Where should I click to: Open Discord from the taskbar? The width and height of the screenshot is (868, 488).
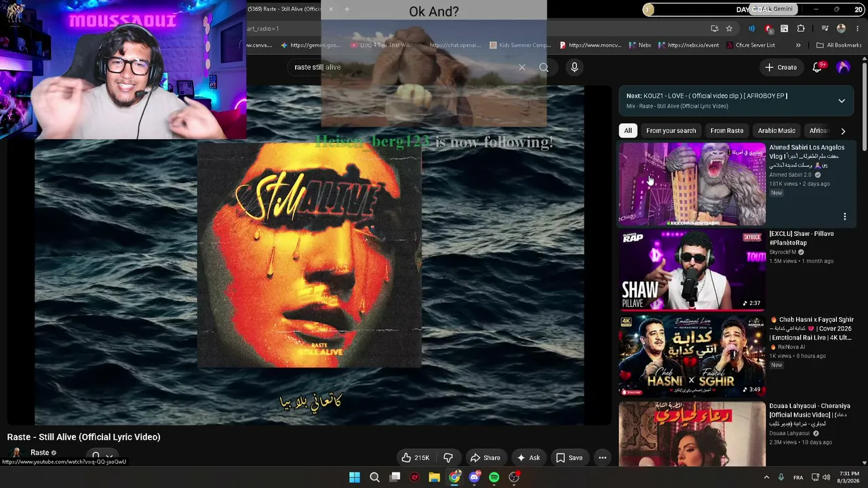click(474, 477)
